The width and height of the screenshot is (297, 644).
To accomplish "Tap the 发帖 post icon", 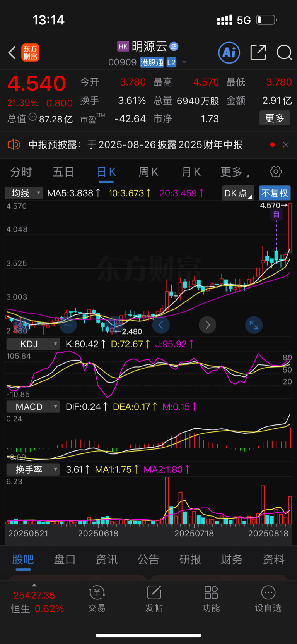I will point(154,599).
